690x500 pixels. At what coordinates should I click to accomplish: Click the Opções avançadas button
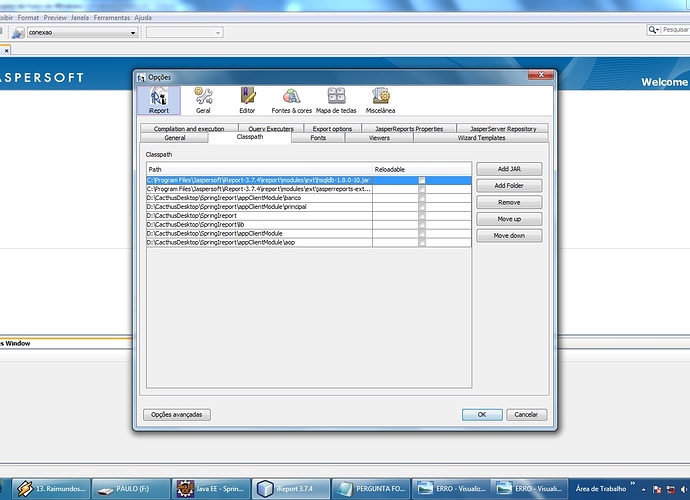[x=176, y=415]
